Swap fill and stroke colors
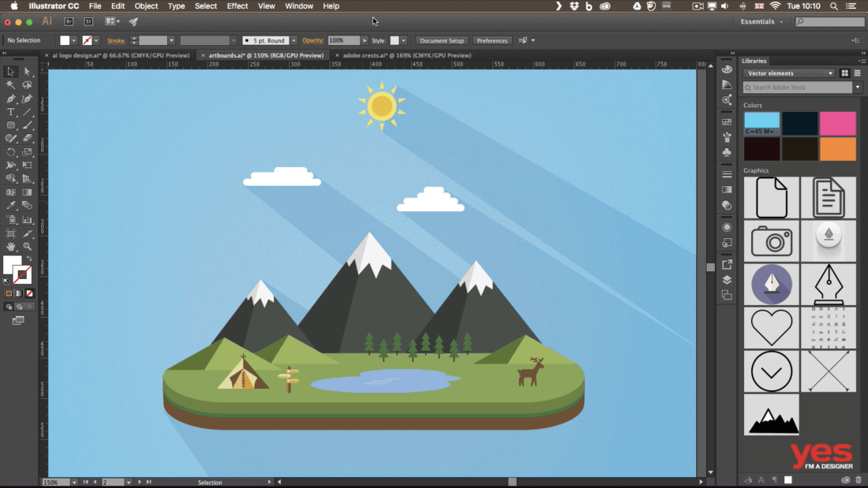The width and height of the screenshot is (868, 488). (30, 259)
